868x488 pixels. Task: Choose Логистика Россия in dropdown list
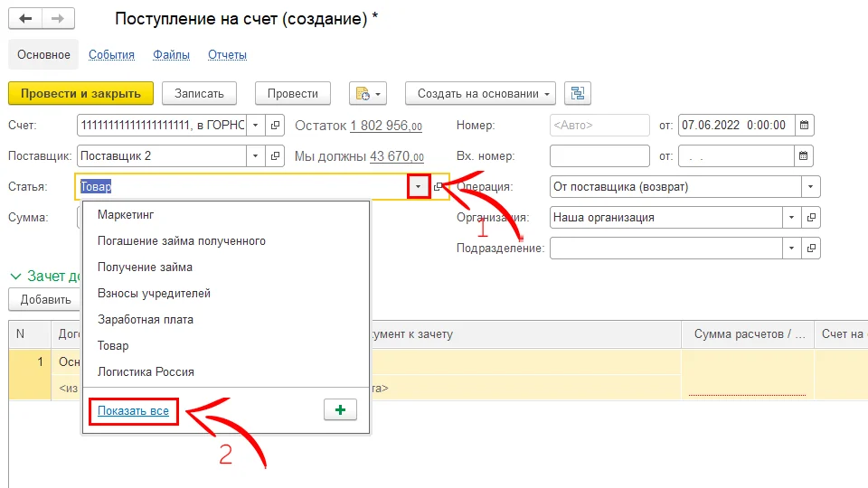click(145, 371)
